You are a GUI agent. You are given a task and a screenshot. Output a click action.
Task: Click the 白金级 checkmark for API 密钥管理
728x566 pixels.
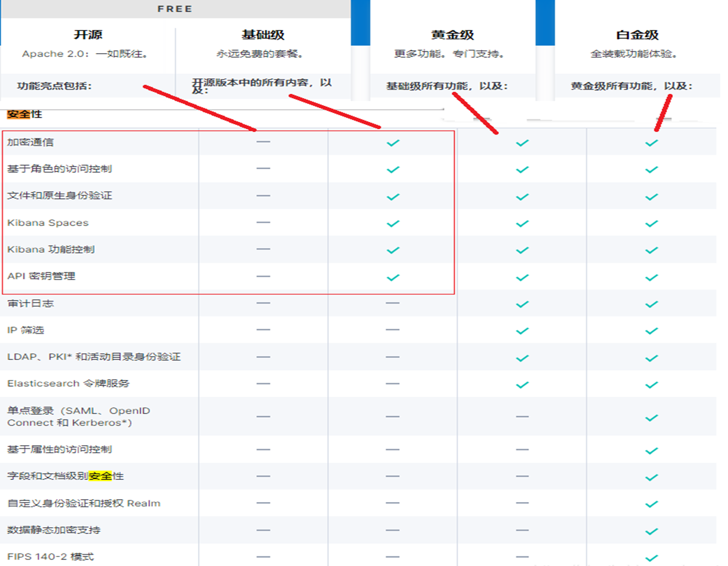[x=651, y=277]
